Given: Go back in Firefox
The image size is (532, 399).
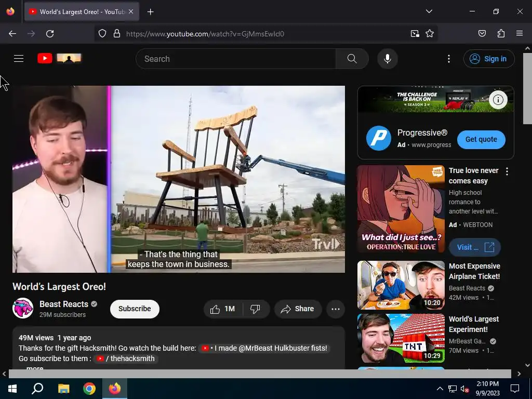Looking at the screenshot, I should coord(12,34).
